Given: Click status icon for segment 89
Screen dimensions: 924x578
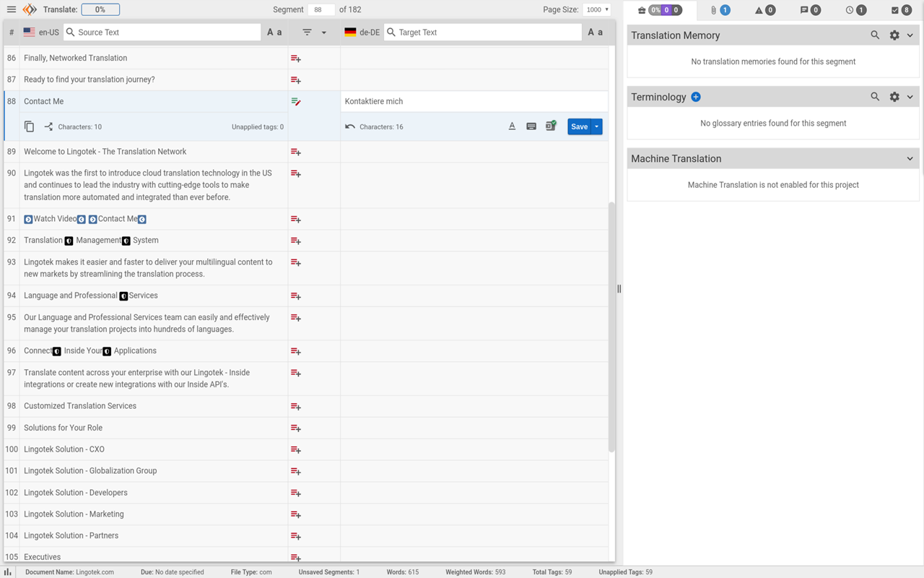Looking at the screenshot, I should (x=296, y=152).
